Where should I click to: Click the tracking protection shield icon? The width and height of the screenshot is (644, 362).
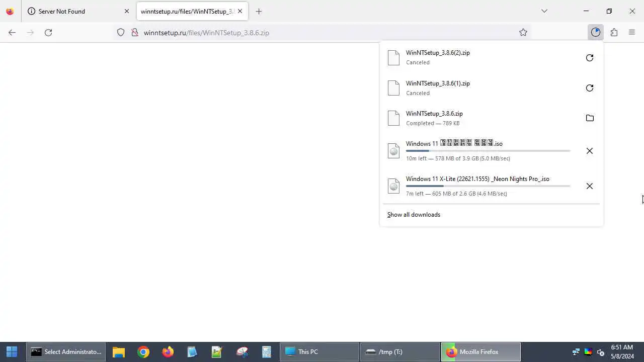pyautogui.click(x=121, y=32)
